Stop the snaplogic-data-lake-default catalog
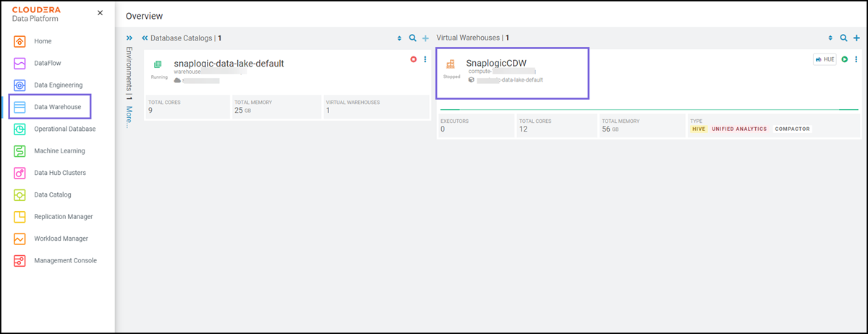Viewport: 868px width, 334px height. click(x=414, y=59)
